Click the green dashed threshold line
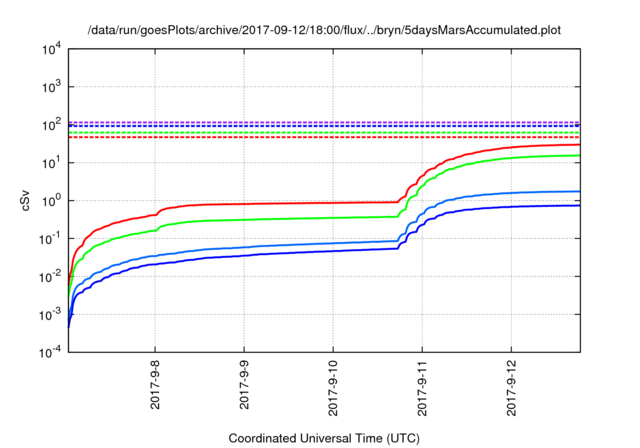Image resolution: width=640 pixels, height=448 pixels. (324, 133)
